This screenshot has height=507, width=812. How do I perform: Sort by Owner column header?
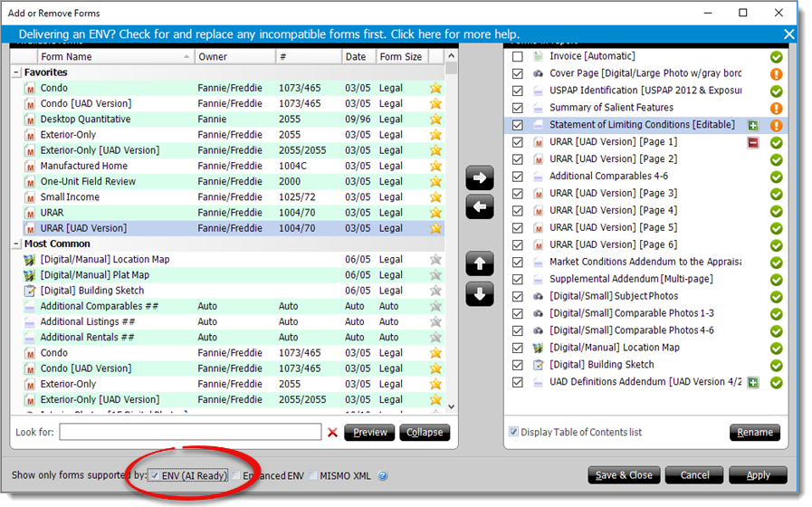(x=235, y=56)
